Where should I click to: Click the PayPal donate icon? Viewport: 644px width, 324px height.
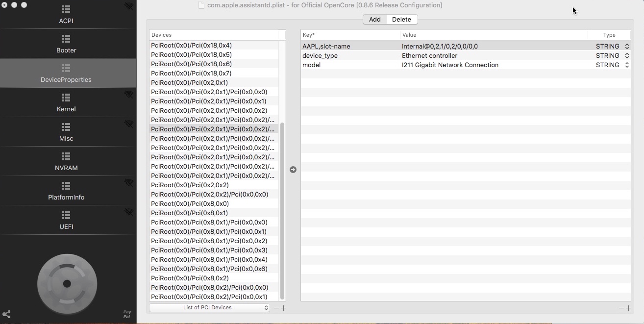pyautogui.click(x=127, y=314)
